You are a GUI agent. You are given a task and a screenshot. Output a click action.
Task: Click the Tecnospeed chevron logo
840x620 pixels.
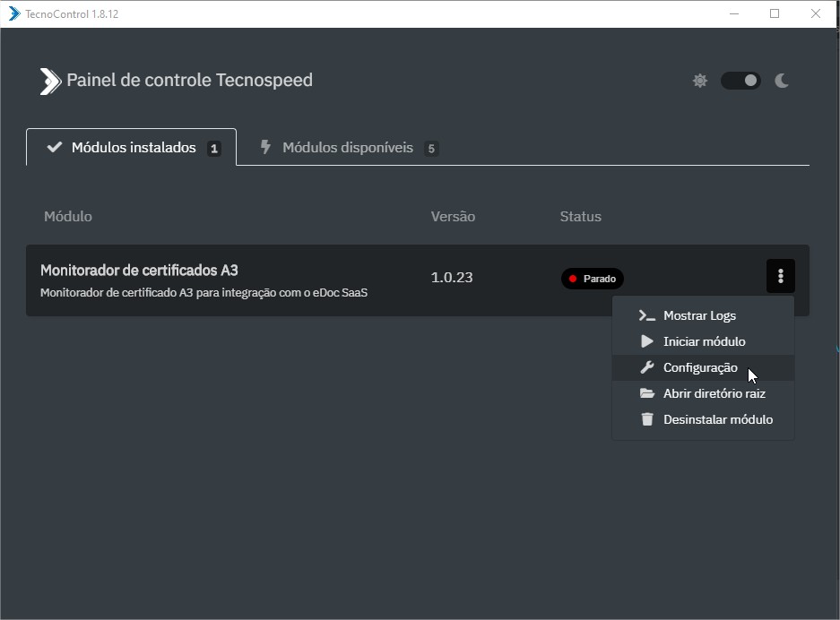pyautogui.click(x=50, y=82)
